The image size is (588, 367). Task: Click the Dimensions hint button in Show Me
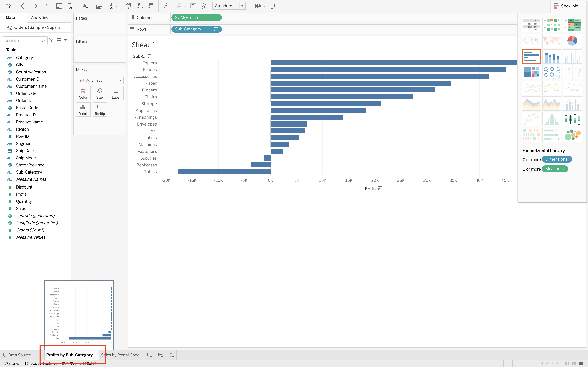[x=557, y=159]
